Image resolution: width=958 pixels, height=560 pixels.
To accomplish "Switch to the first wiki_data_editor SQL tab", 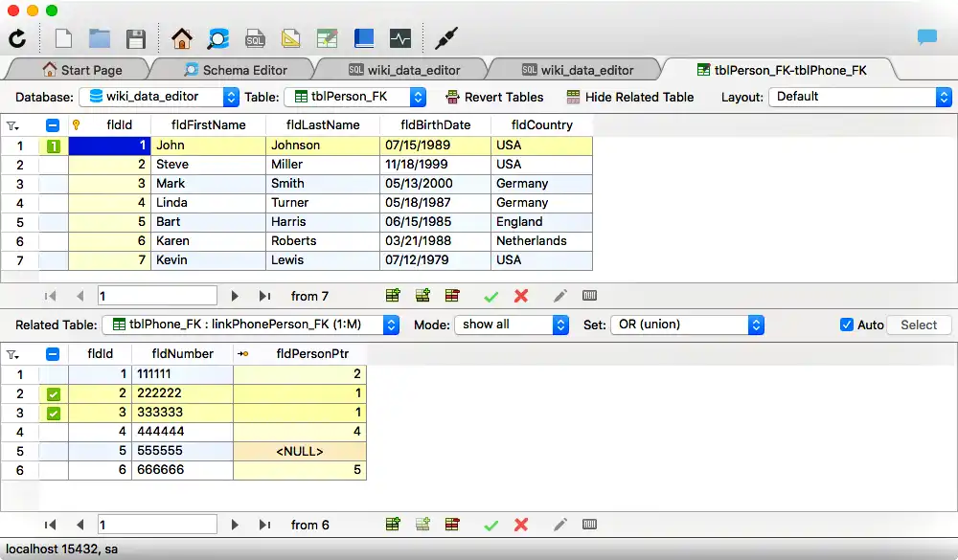I will [x=404, y=70].
